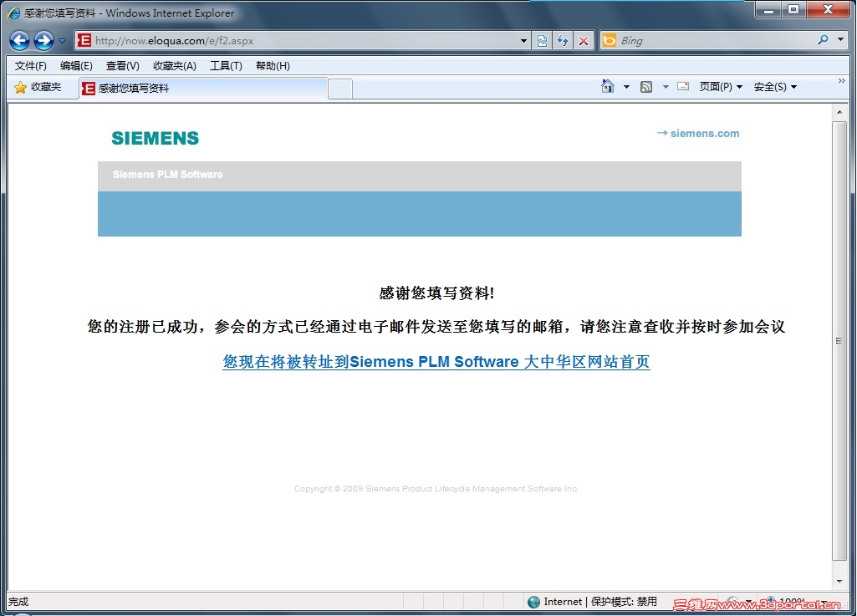857x616 pixels.
Task: Click the browser Forward arrow button
Action: pyautogui.click(x=43, y=40)
